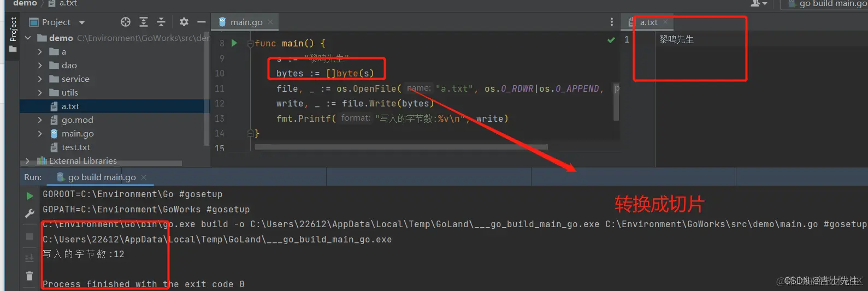Click the green checkmark inspection indicator
Viewport: 868px width, 291px height.
pos(611,40)
